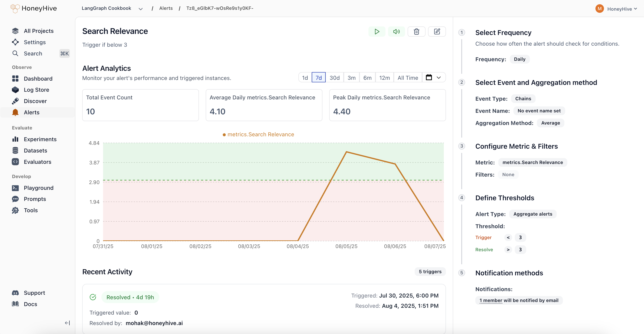This screenshot has height=334, width=644.
Task: Click the metrics.Search Relevance legend dot
Action: point(224,135)
